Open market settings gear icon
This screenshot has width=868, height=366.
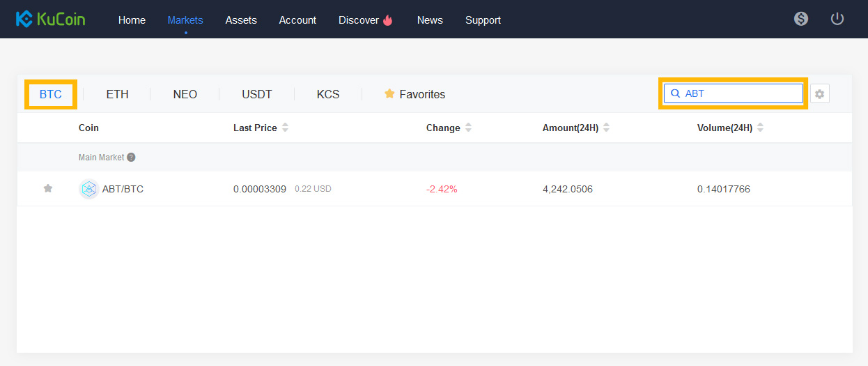[x=820, y=93]
